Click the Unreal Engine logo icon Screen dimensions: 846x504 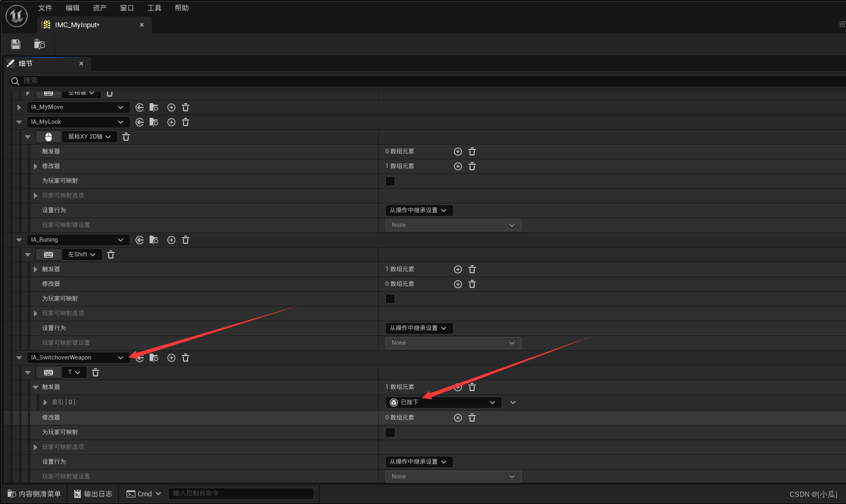(16, 16)
